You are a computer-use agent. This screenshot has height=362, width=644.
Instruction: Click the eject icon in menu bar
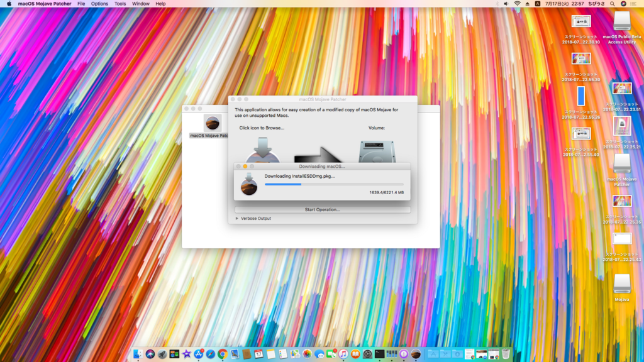[528, 4]
